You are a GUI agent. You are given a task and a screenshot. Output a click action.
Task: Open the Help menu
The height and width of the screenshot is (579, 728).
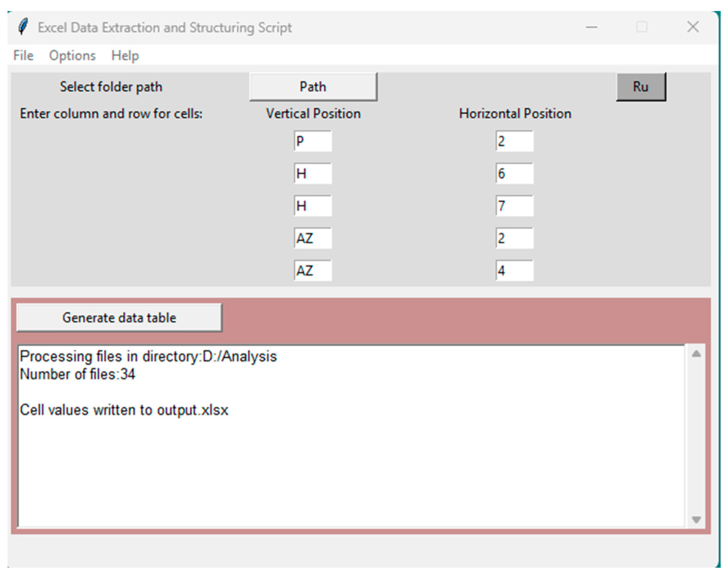125,56
